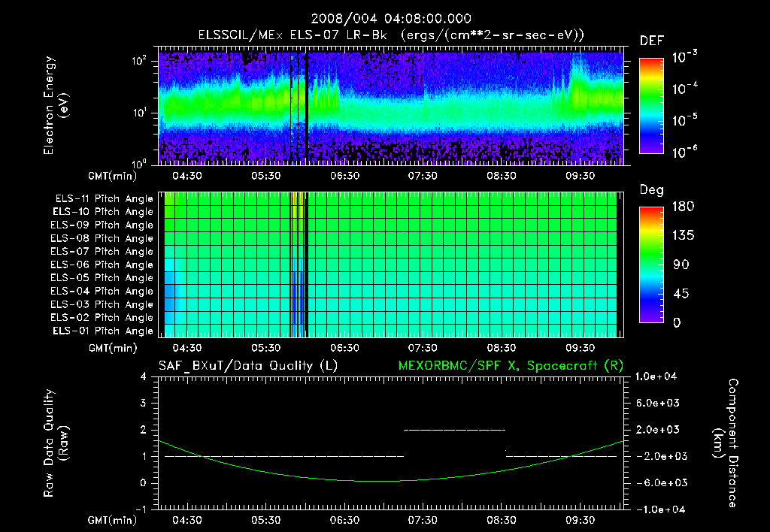Click the 04:30 tick label under the spectrogram
This screenshot has width=770, height=532.
(x=187, y=176)
